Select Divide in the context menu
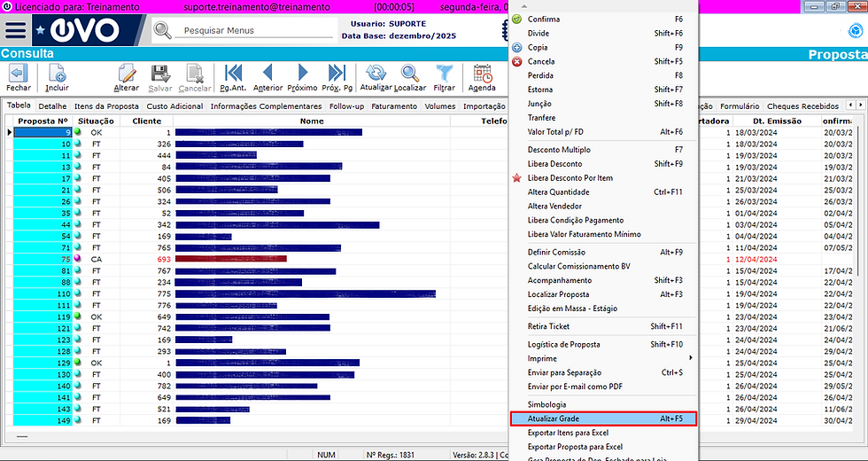 tap(603, 34)
